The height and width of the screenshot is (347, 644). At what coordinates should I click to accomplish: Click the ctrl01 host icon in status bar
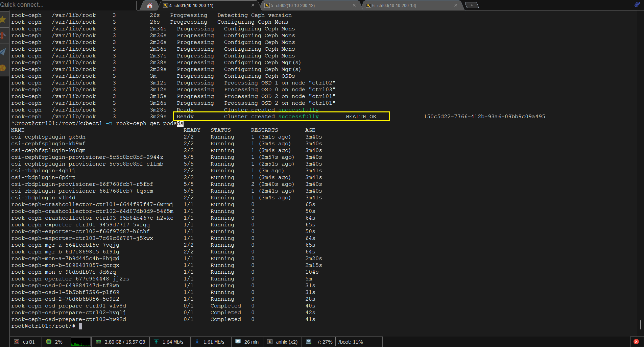[16, 342]
